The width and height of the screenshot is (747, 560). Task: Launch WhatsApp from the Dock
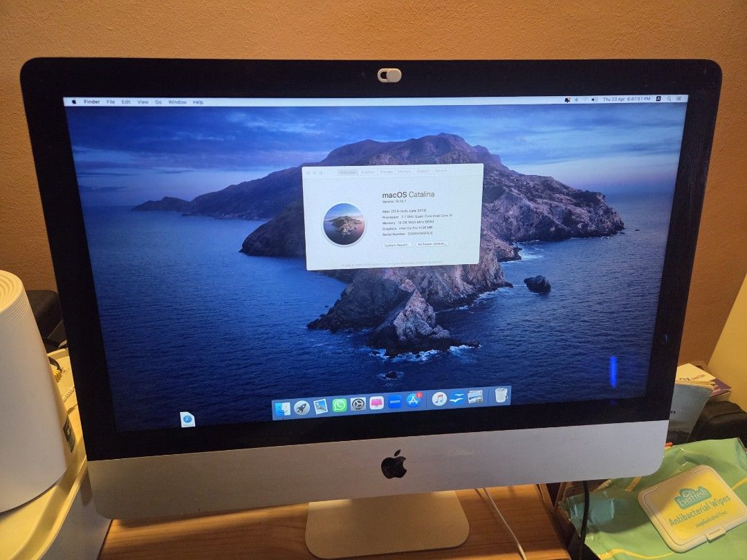point(339,405)
